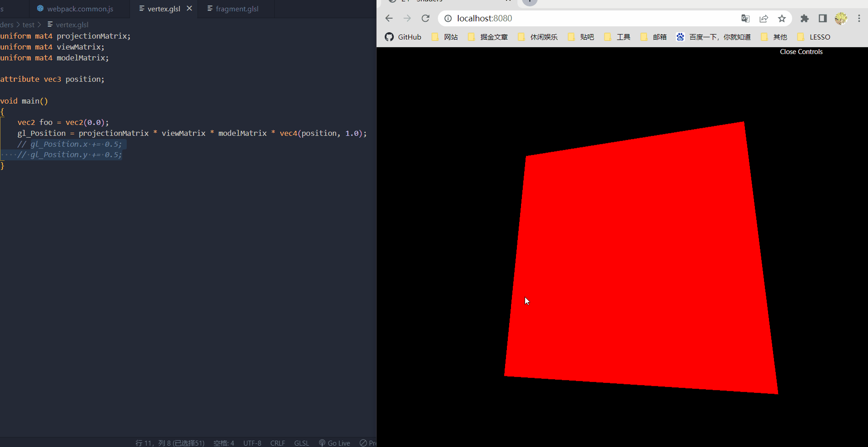Open the 工具 bookmarks folder
This screenshot has width=868, height=447.
pyautogui.click(x=617, y=37)
